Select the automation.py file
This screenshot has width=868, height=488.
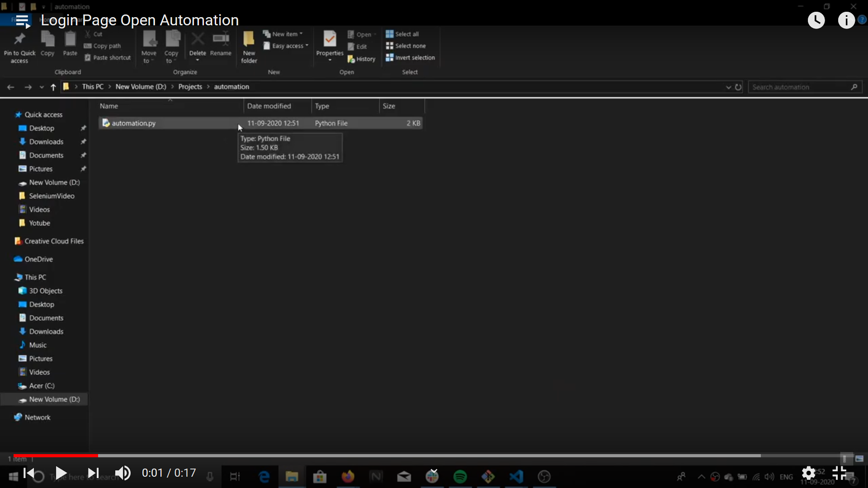point(133,123)
